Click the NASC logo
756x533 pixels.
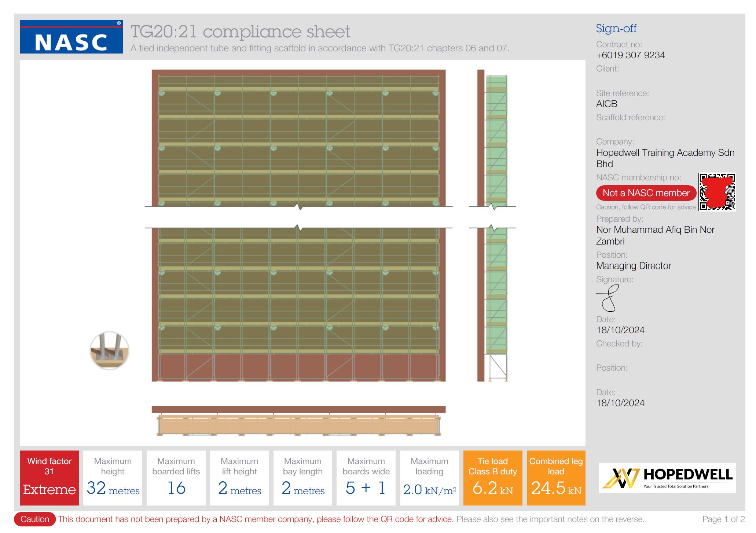coord(71,37)
